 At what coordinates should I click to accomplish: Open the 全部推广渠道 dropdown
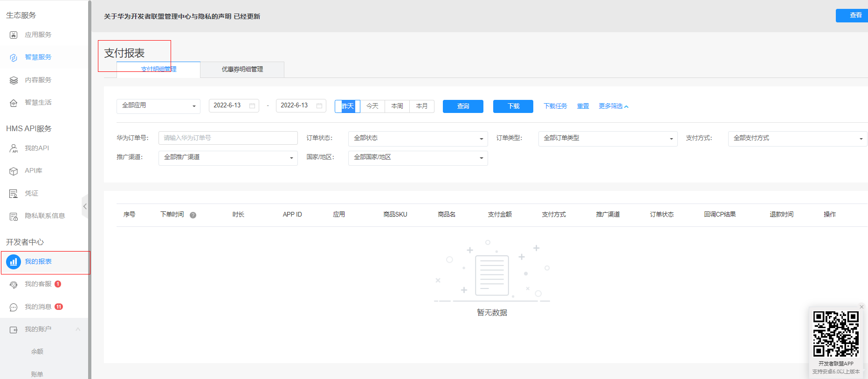228,158
